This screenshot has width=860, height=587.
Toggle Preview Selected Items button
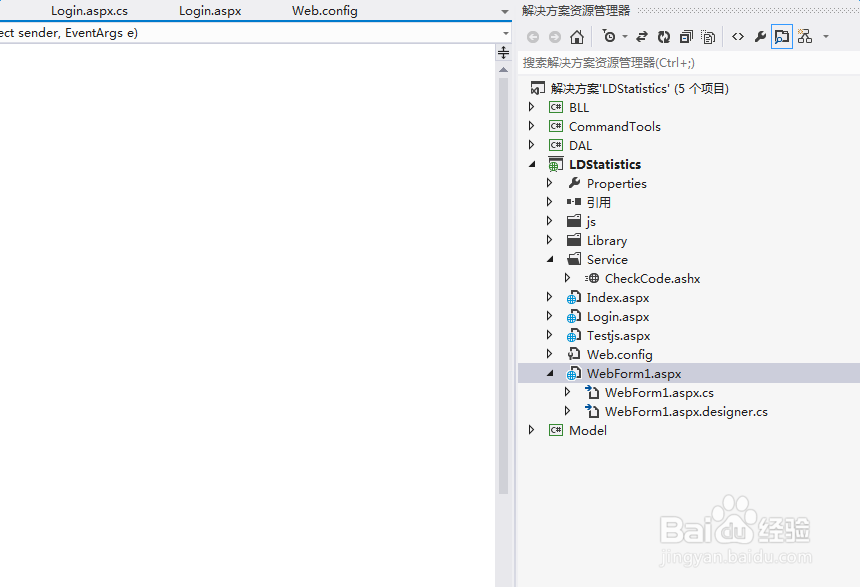782,37
